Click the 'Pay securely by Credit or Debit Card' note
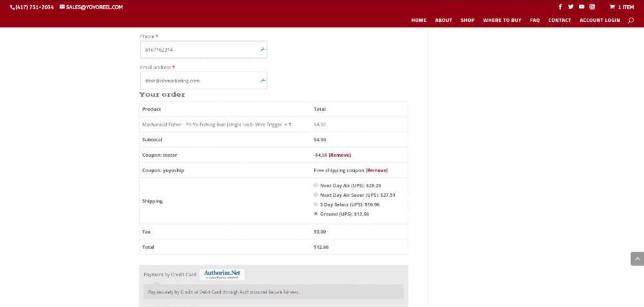This screenshot has width=644, height=307. pyautogui.click(x=224, y=292)
